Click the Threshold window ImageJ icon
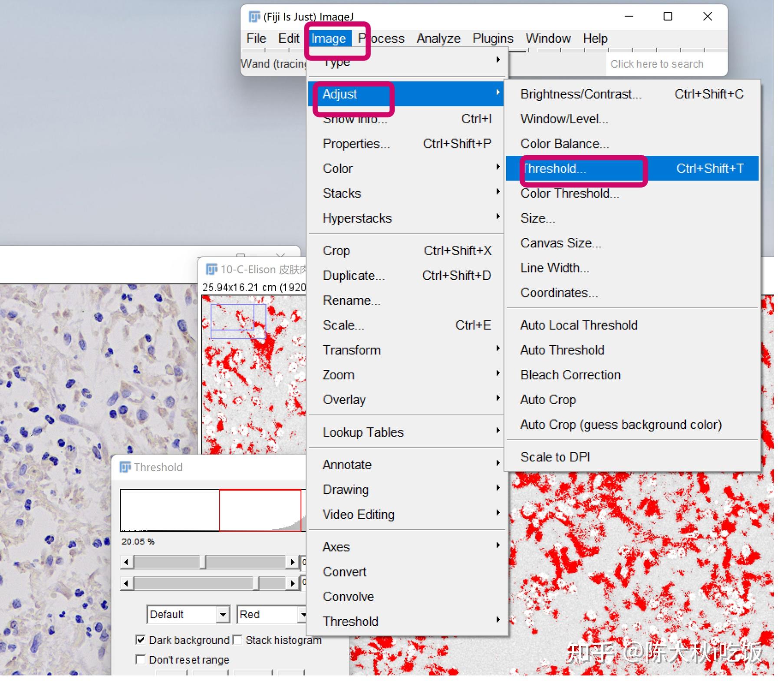This screenshot has width=784, height=685. tap(125, 467)
